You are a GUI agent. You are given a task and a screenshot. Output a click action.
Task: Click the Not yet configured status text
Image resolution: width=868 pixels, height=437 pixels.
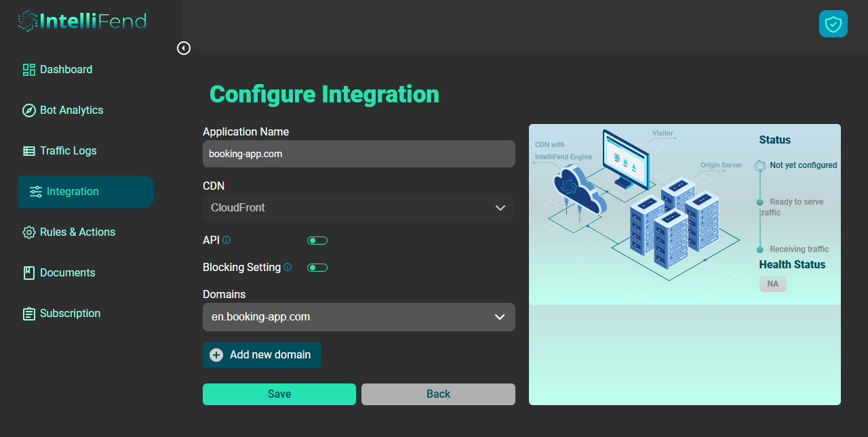coord(804,165)
